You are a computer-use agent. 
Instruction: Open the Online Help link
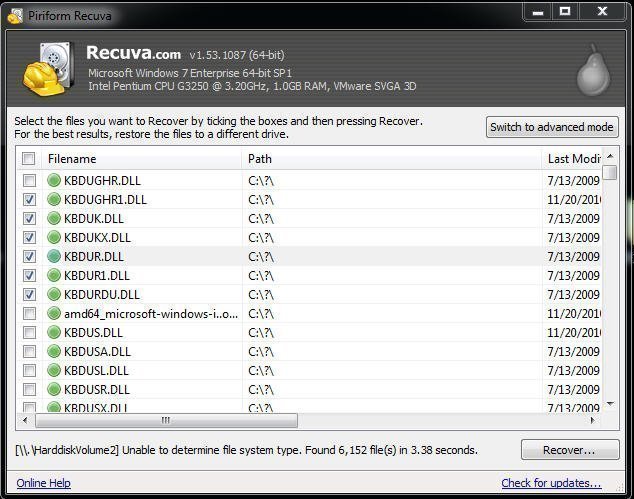click(x=44, y=483)
